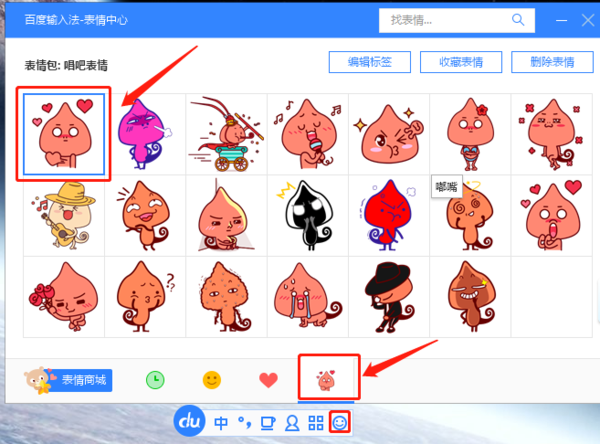Screen dimensions: 600x444
Task: Select the 唱吧 sticker pack tab
Action: coord(325,380)
